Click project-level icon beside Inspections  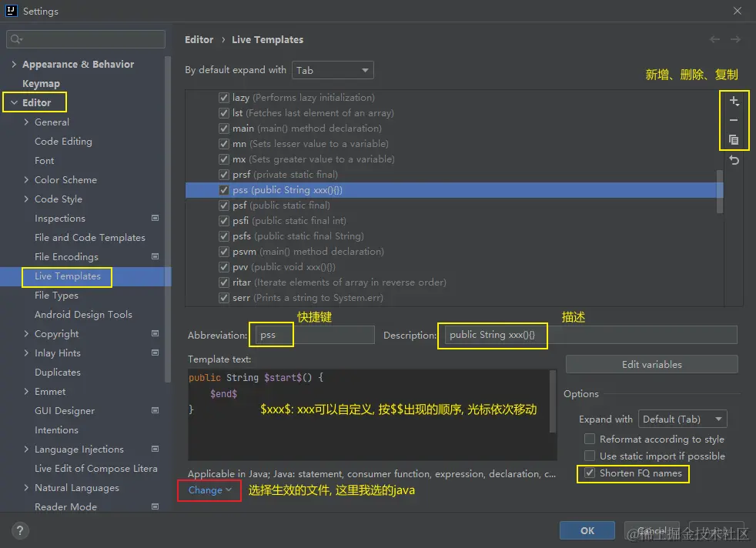156,219
